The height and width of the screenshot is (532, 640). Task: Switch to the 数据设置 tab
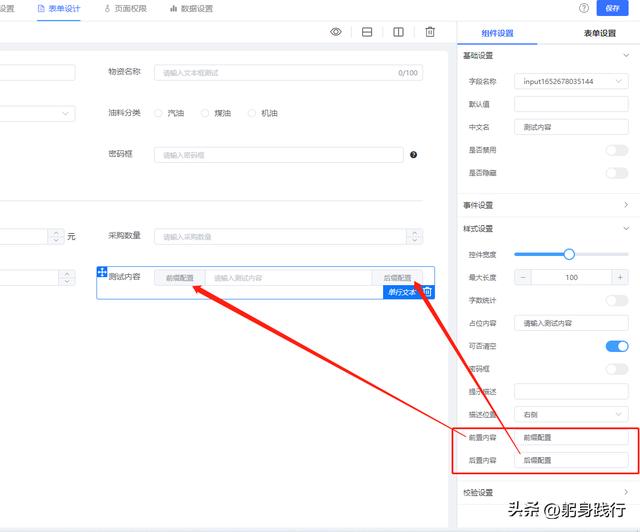click(191, 9)
